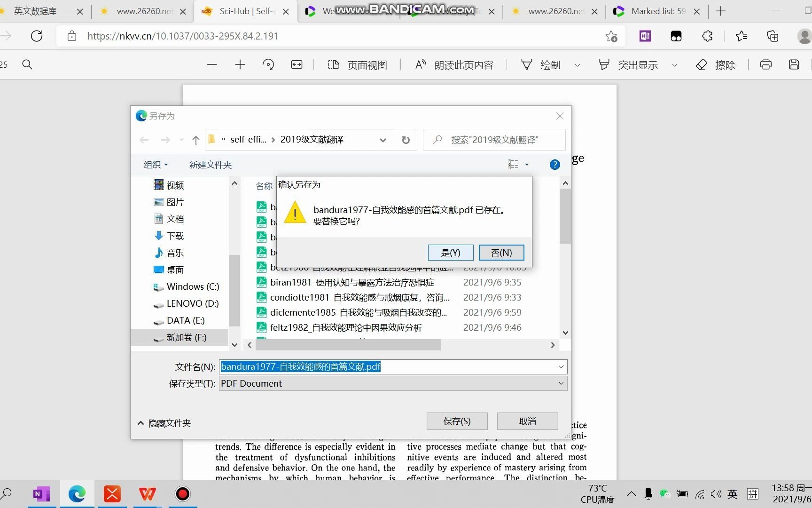Screen dimensions: 812x508
Task: Open the 组织 dropdown menu
Action: coord(155,164)
